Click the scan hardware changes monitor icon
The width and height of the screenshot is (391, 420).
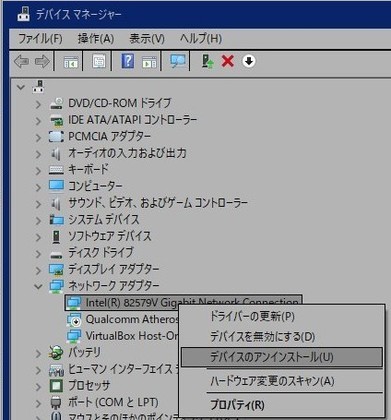click(x=178, y=61)
